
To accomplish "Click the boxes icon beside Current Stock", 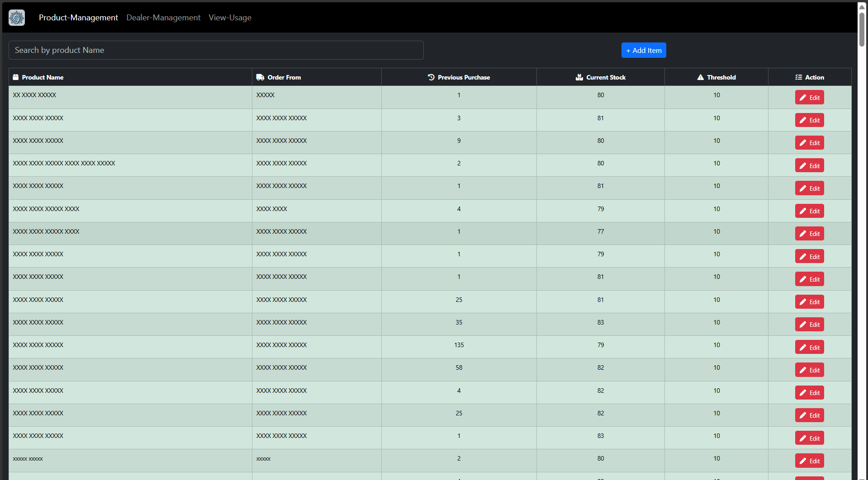I will click(579, 77).
